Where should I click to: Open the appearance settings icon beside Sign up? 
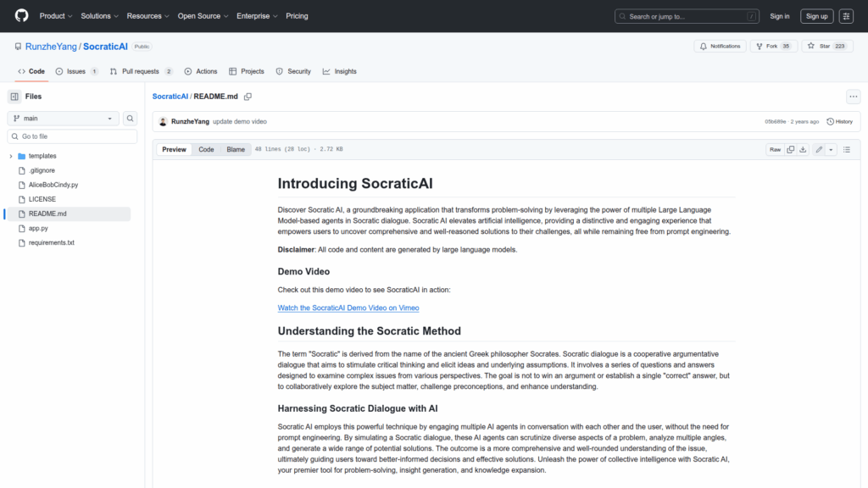click(846, 16)
